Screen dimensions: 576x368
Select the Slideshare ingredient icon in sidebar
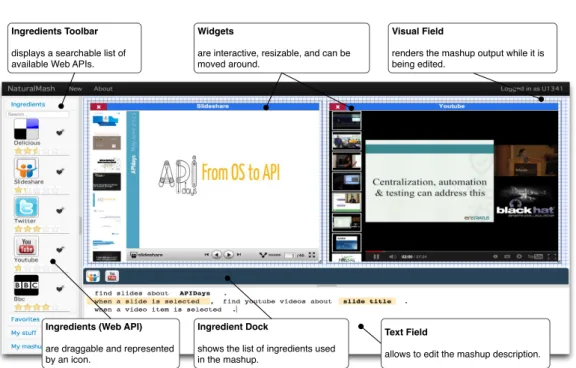[26, 168]
